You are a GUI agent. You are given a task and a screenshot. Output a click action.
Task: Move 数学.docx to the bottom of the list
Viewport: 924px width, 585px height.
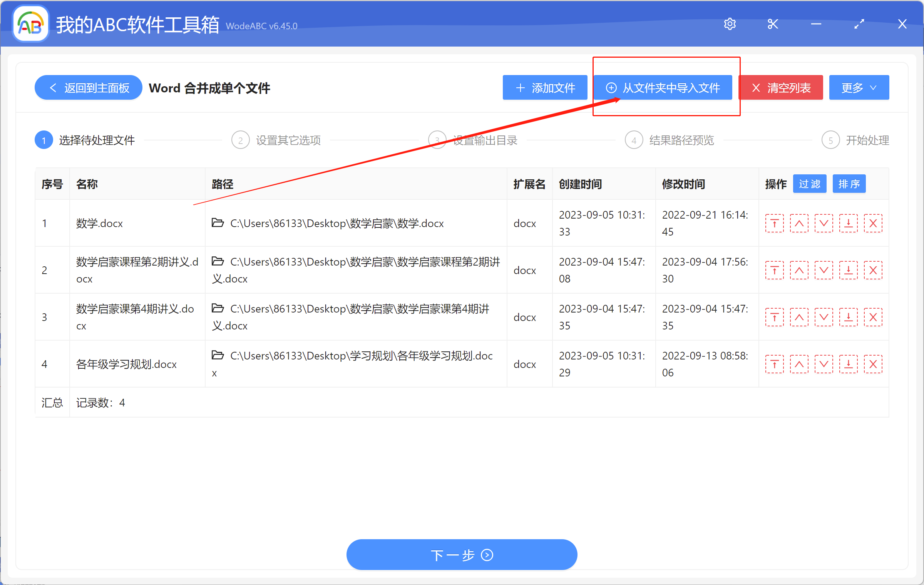848,223
